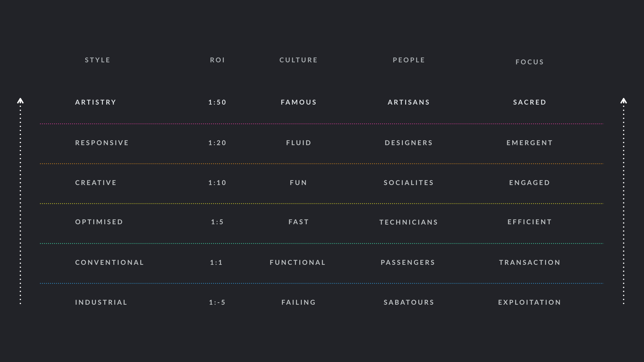Select the 1:-5 ROI value
The width and height of the screenshot is (644, 362).
[217, 302]
